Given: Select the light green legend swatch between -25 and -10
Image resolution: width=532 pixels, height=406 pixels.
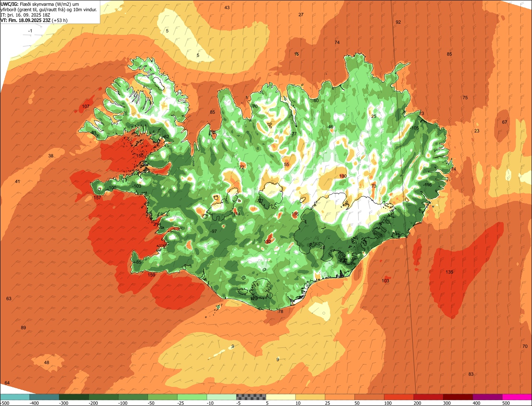Looking at the screenshot, I should pyautogui.click(x=192, y=397).
